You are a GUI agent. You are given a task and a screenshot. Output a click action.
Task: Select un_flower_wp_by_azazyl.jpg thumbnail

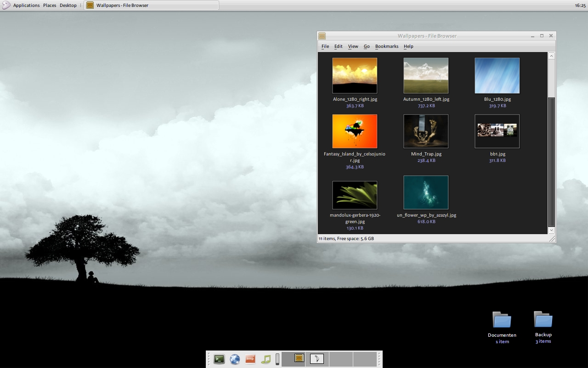426,192
